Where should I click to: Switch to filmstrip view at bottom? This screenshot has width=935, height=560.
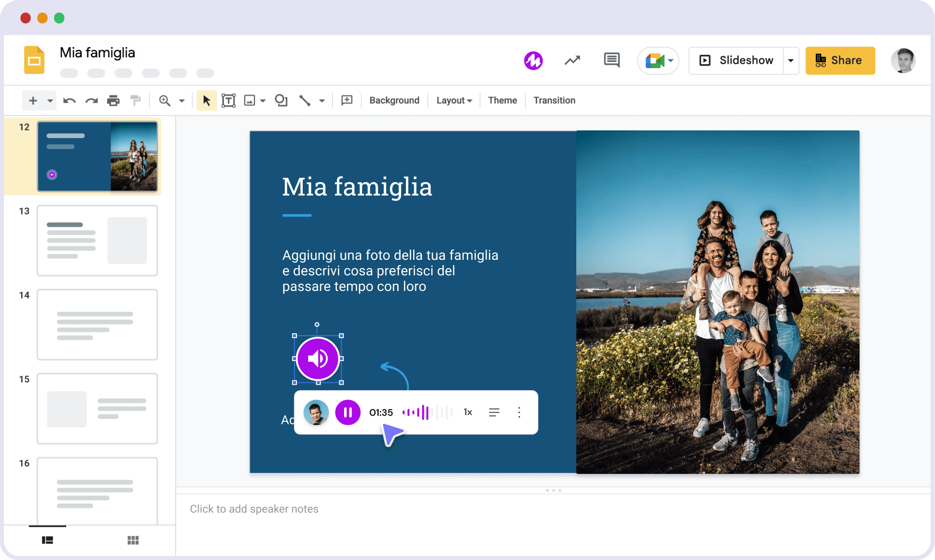(x=47, y=541)
